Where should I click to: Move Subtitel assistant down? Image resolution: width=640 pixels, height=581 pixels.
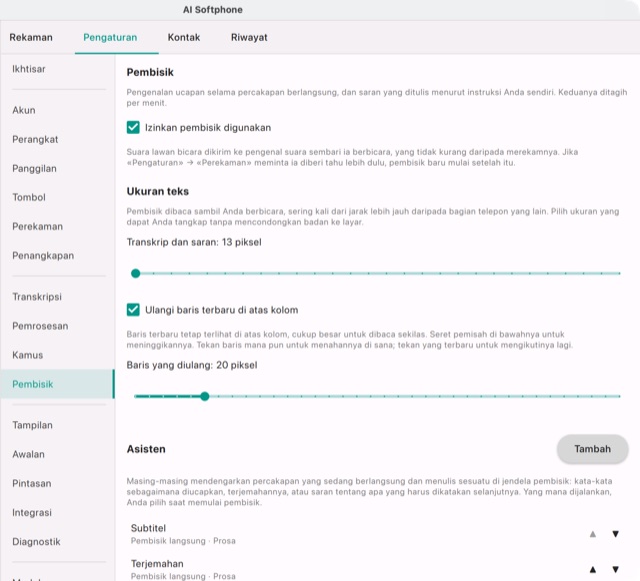click(616, 534)
